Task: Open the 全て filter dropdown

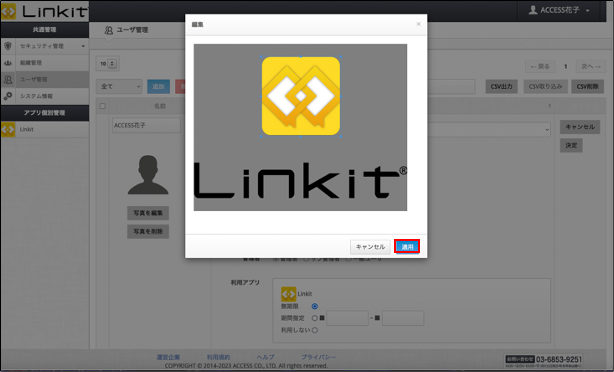Action: point(119,87)
